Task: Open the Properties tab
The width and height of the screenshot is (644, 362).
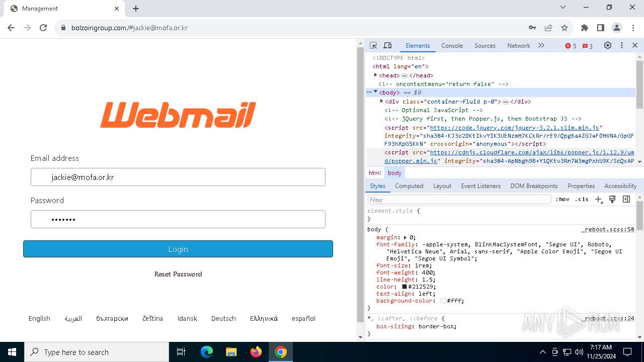Action: coord(581,186)
